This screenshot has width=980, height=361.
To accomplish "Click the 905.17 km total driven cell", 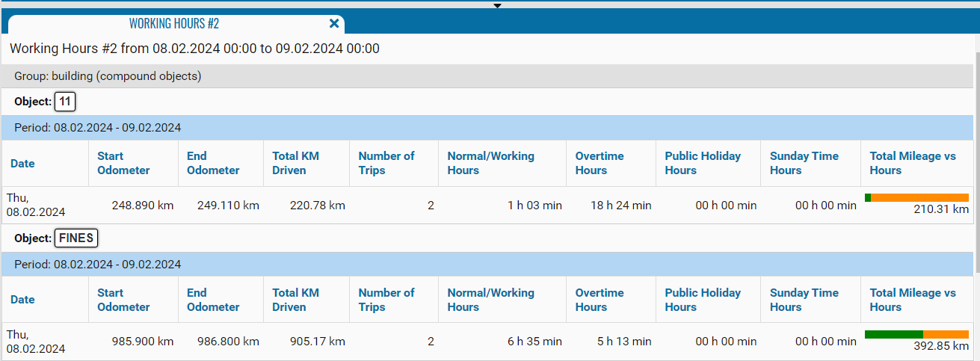I will (x=317, y=342).
